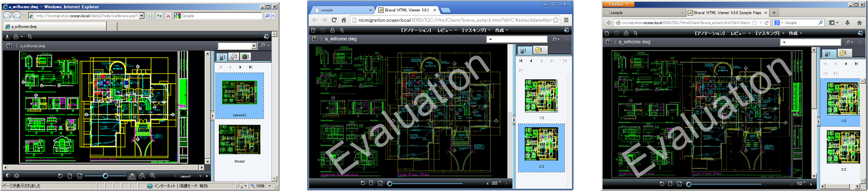Click the magnifier search icon in IE viewer

click(x=263, y=46)
